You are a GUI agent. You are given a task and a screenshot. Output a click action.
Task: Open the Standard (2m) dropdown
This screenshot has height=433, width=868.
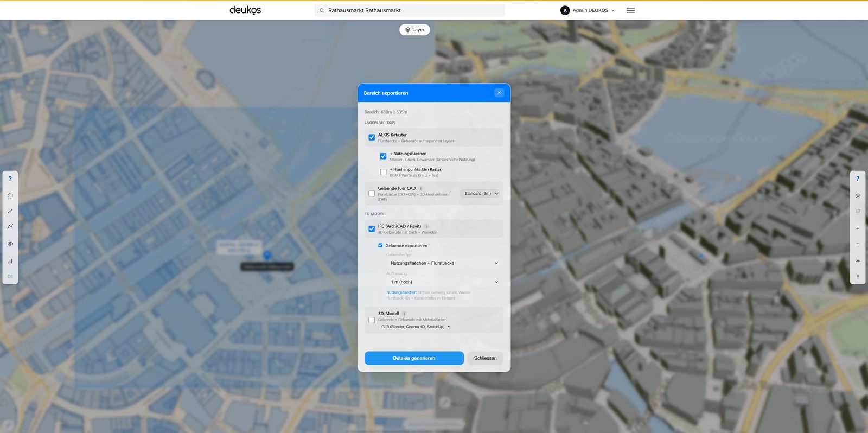(x=481, y=193)
